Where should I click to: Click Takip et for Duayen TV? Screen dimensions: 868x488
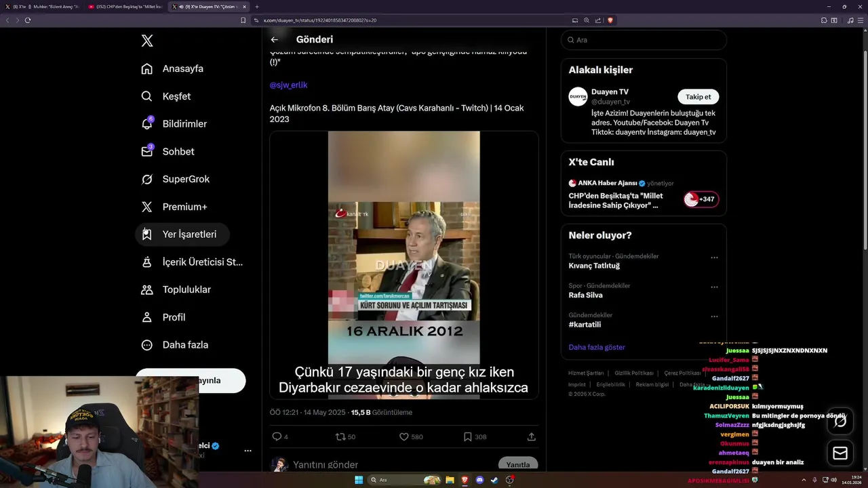[698, 97]
